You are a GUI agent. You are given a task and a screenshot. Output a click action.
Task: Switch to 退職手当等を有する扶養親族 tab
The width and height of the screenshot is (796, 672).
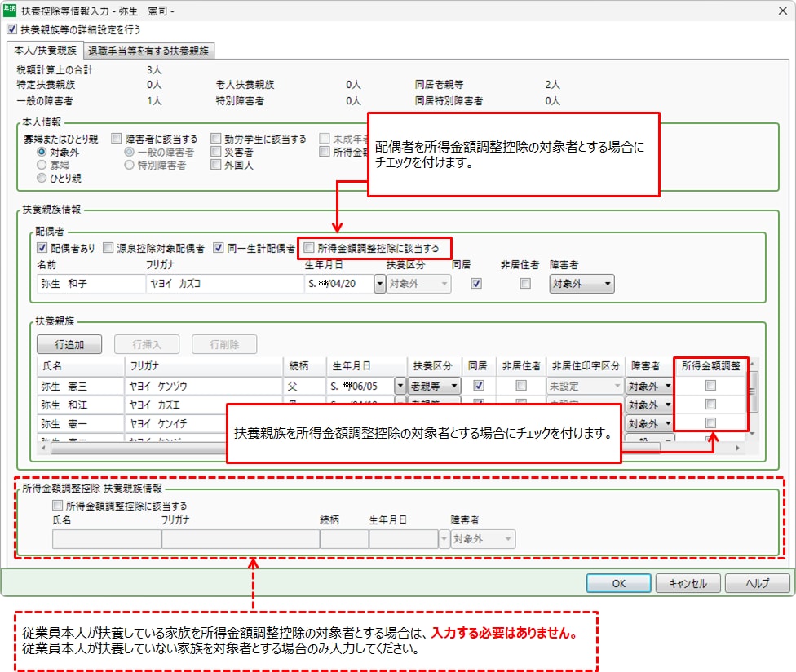click(x=148, y=51)
